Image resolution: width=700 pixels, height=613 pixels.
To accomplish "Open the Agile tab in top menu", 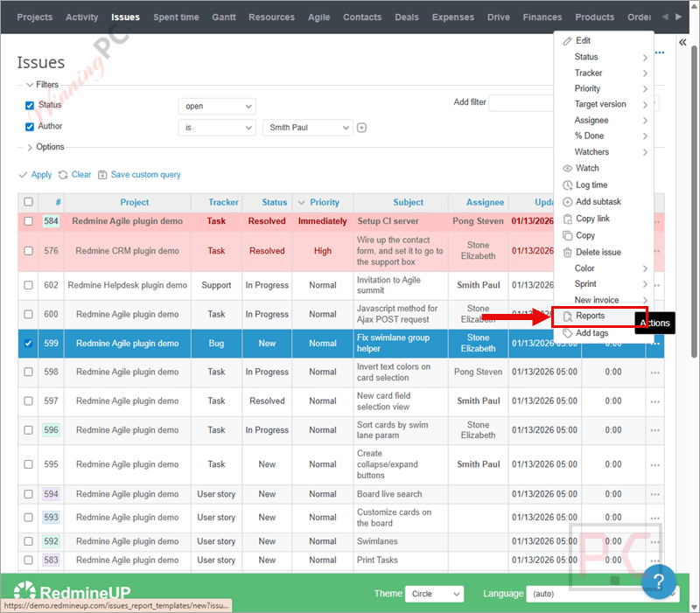I will [x=318, y=17].
